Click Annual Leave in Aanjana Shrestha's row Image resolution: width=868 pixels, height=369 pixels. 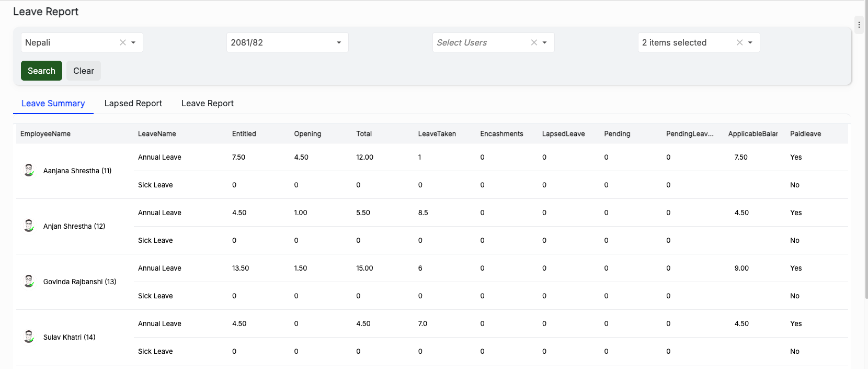click(159, 157)
